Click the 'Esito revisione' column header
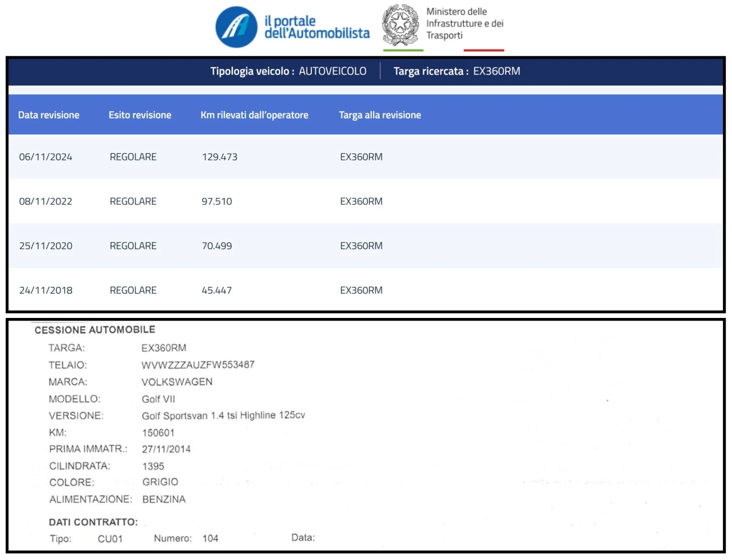Viewport: 732px width, 560px height. coord(140,115)
